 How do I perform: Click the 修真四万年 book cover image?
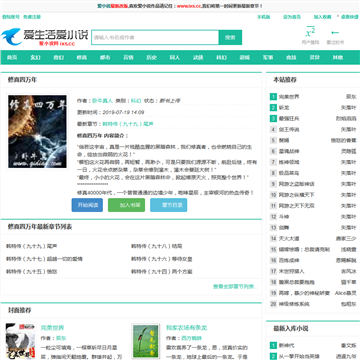(37, 131)
